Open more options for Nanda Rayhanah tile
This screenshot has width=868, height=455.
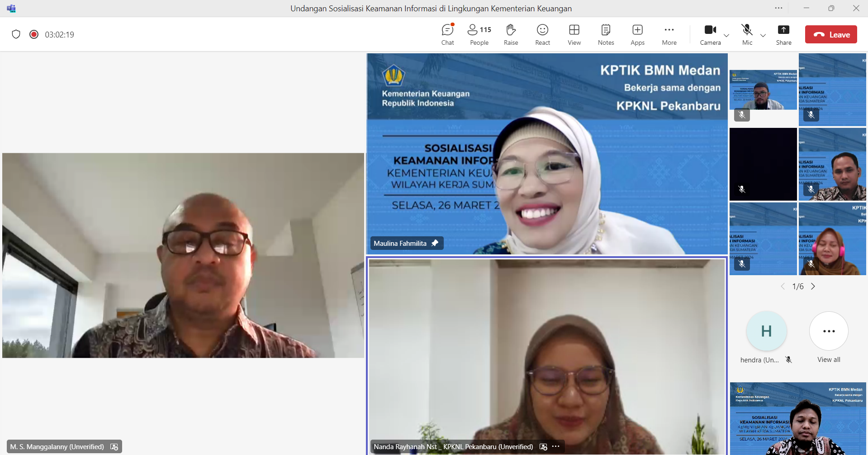coord(556,446)
